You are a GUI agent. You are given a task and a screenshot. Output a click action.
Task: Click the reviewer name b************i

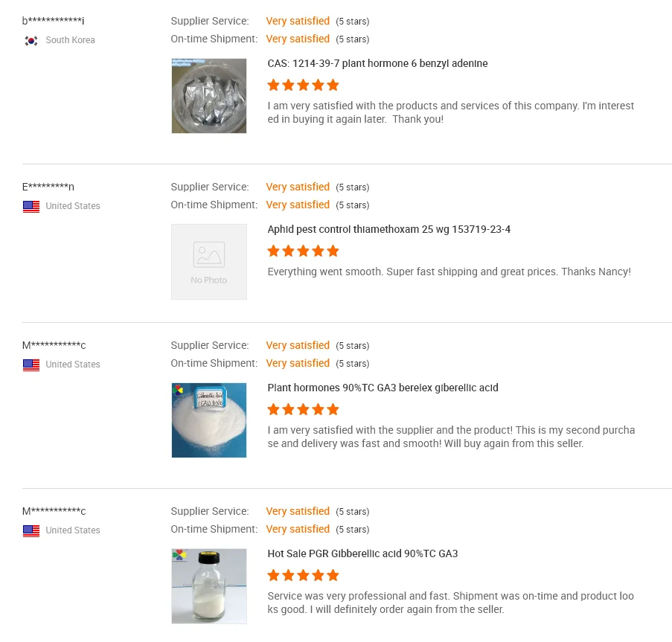coord(53,22)
